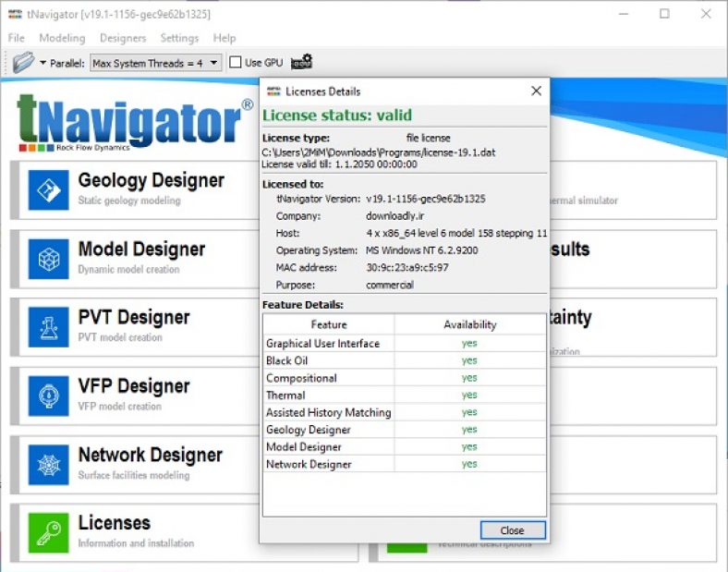The width and height of the screenshot is (728, 572).
Task: Launch Geology Designer via its icon
Action: (x=48, y=190)
